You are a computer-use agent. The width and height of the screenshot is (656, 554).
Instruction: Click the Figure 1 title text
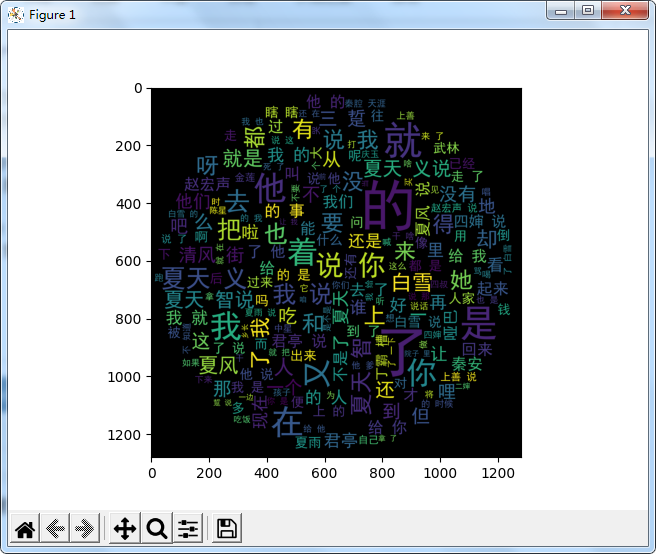pyautogui.click(x=54, y=14)
